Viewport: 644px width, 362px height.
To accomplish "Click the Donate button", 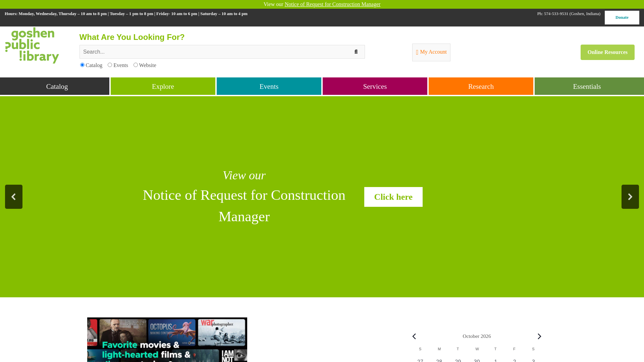I will click(622, 17).
